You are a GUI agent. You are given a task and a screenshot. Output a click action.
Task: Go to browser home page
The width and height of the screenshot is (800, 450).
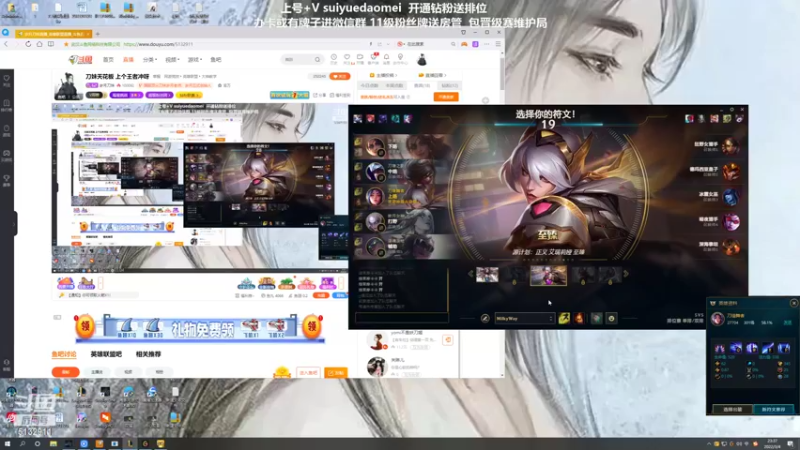coord(39,44)
